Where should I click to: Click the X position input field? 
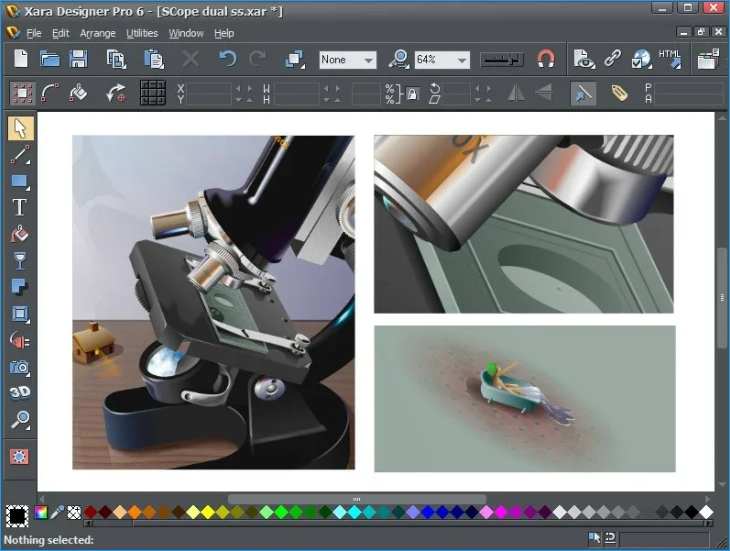point(209,87)
